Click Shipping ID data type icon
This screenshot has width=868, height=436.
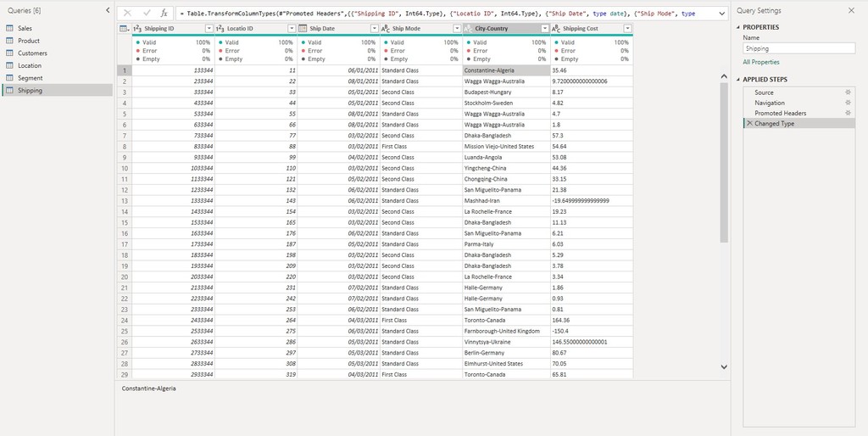click(138, 29)
